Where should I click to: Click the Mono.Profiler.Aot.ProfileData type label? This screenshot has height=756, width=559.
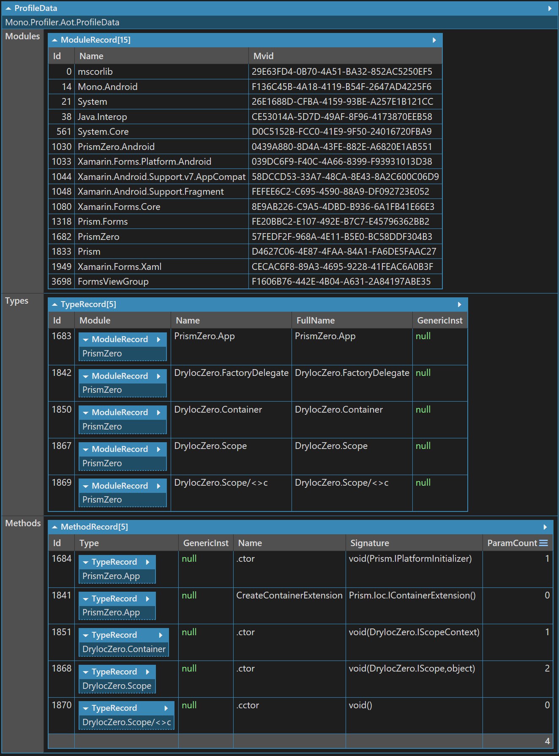click(x=62, y=22)
